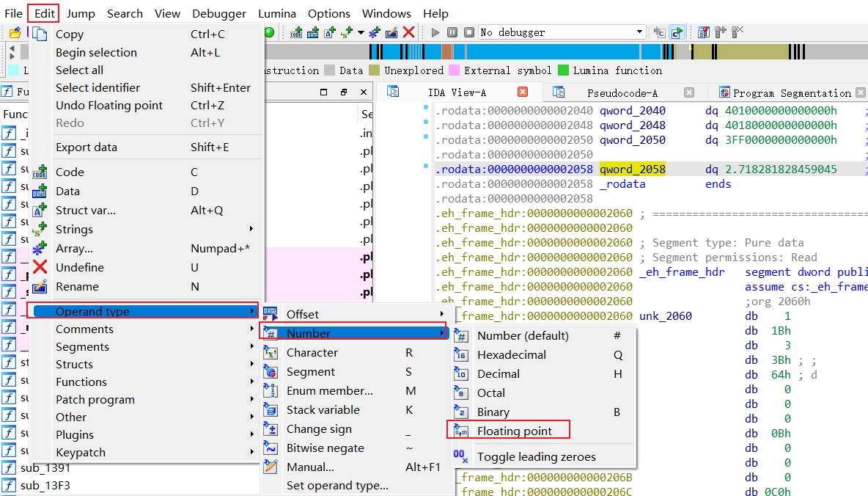
Task: Click the debugger stop square icon
Action: point(468,32)
